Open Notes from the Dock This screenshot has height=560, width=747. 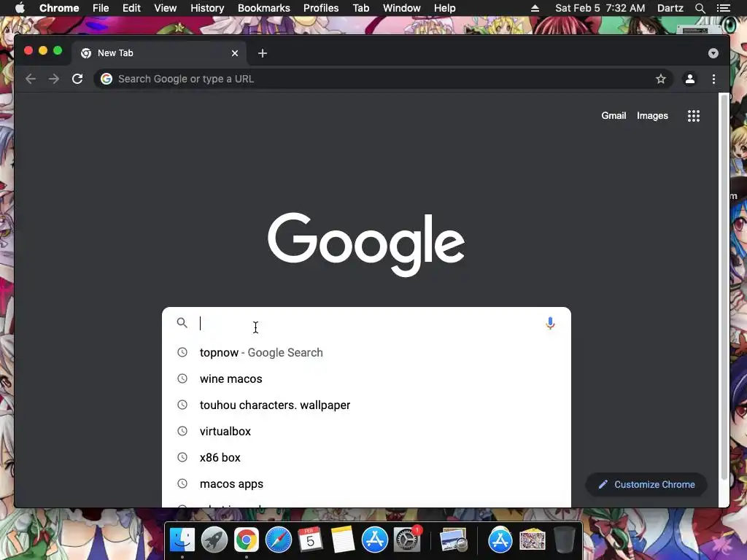click(x=343, y=540)
